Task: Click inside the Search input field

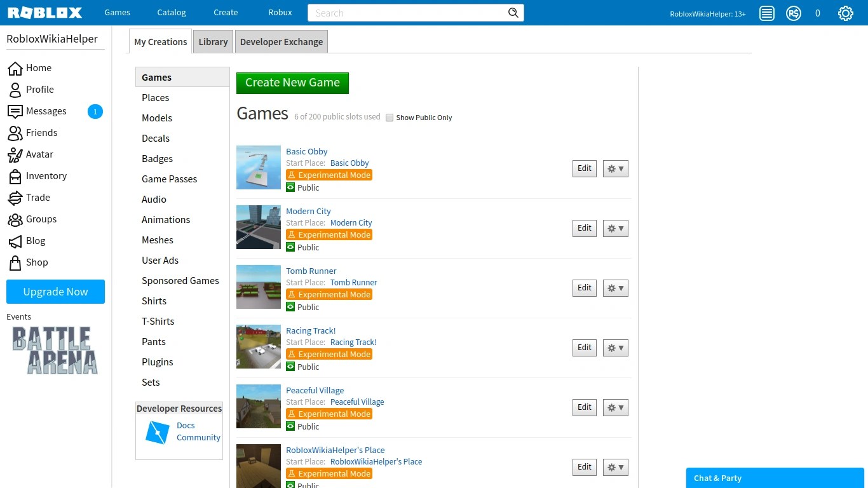Action: [407, 13]
